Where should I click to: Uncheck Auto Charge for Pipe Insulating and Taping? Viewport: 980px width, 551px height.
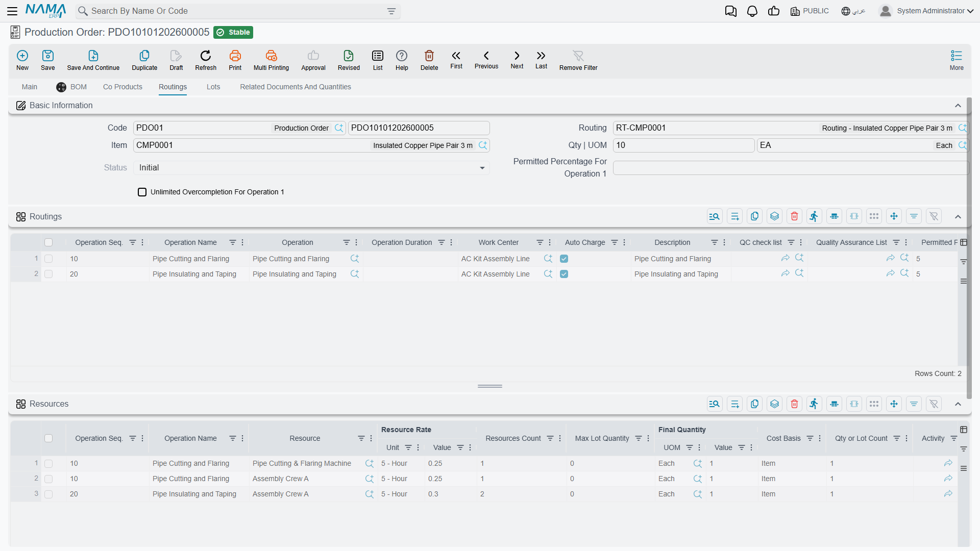(x=564, y=274)
